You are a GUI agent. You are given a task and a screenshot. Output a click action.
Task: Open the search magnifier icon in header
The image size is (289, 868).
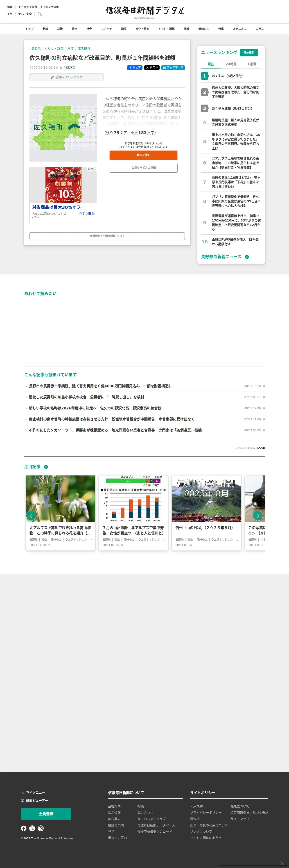40,14
